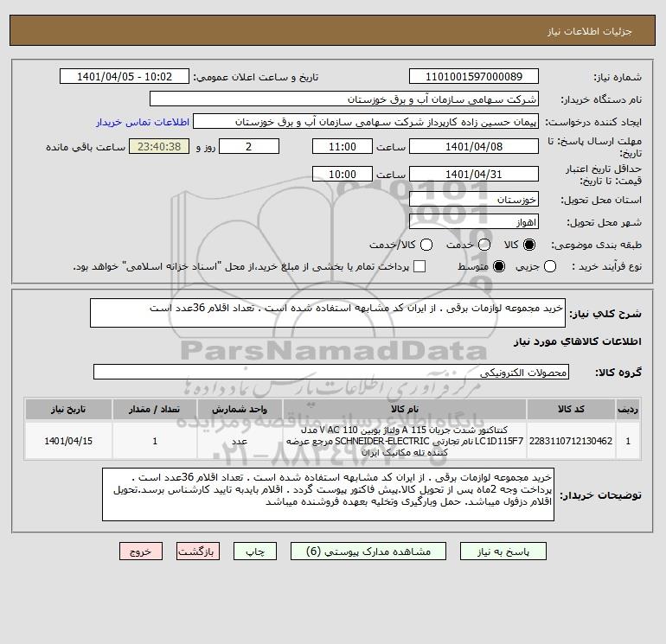Click goods group محصولات الکترونیکی field
The width and height of the screenshot is (666, 644).
(x=331, y=372)
